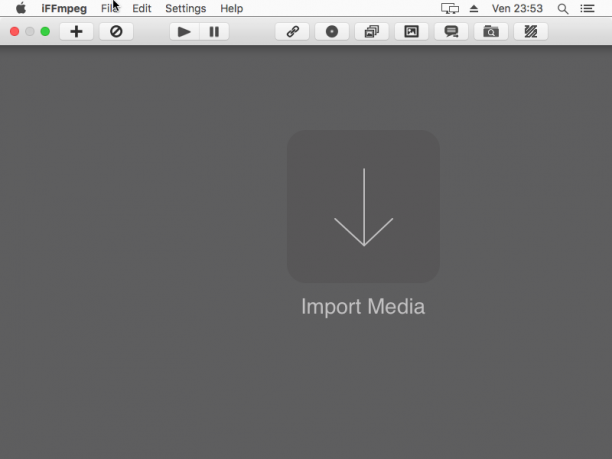Viewport: 612px width, 459px height.
Task: Click the diagonal stripes FFmpeg icon
Action: pyautogui.click(x=531, y=32)
